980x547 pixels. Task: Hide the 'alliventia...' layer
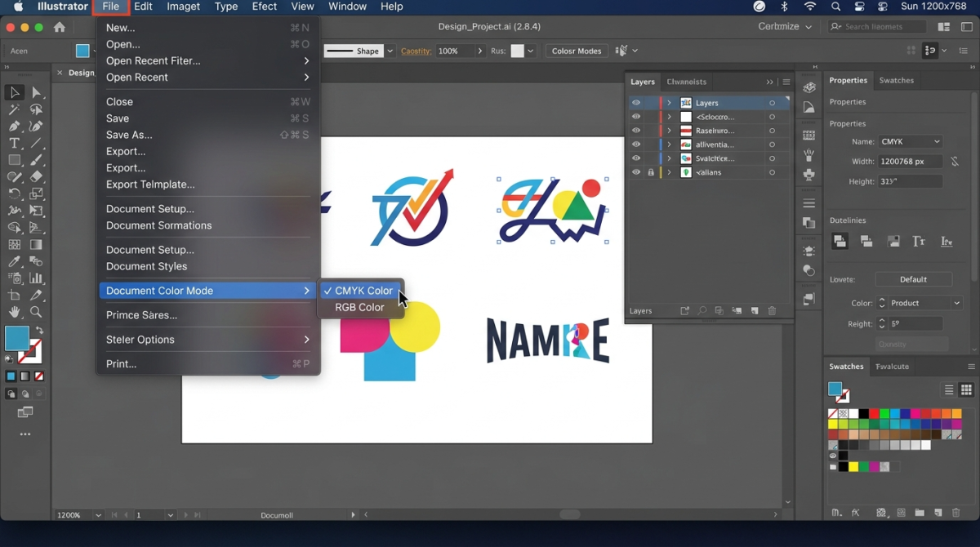(x=636, y=145)
